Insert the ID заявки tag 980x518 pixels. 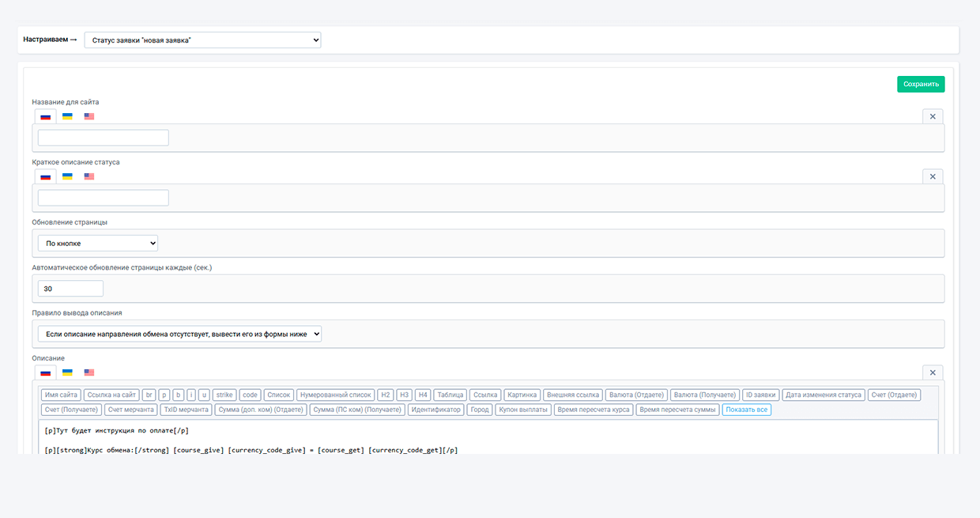point(761,395)
